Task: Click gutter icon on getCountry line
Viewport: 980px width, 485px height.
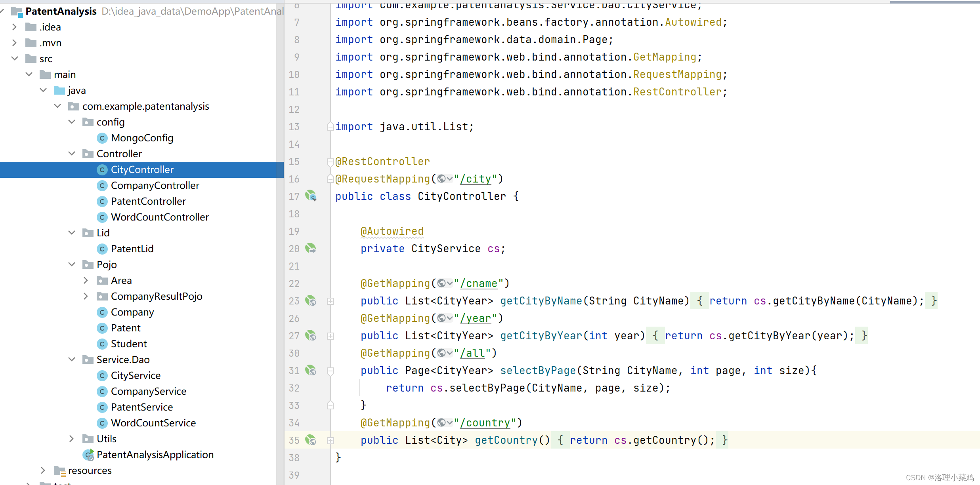Action: pyautogui.click(x=311, y=440)
